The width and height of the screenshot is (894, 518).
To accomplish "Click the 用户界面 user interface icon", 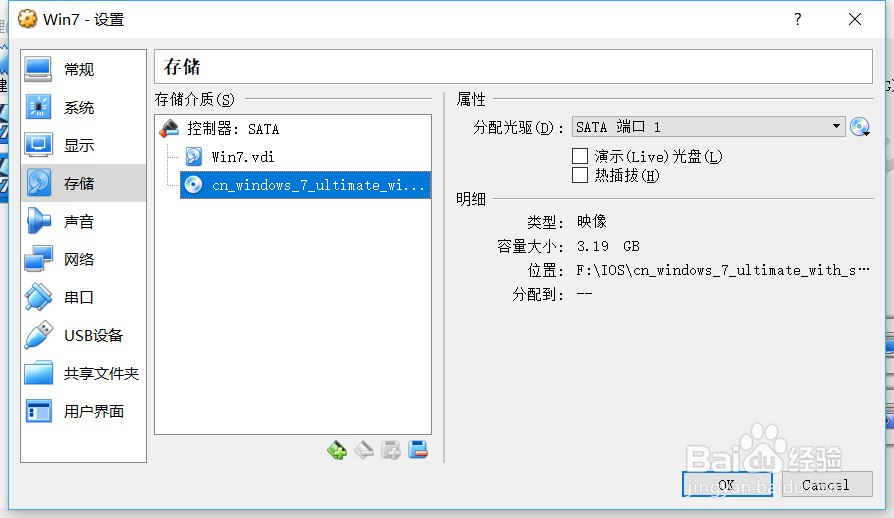I will pos(39,411).
